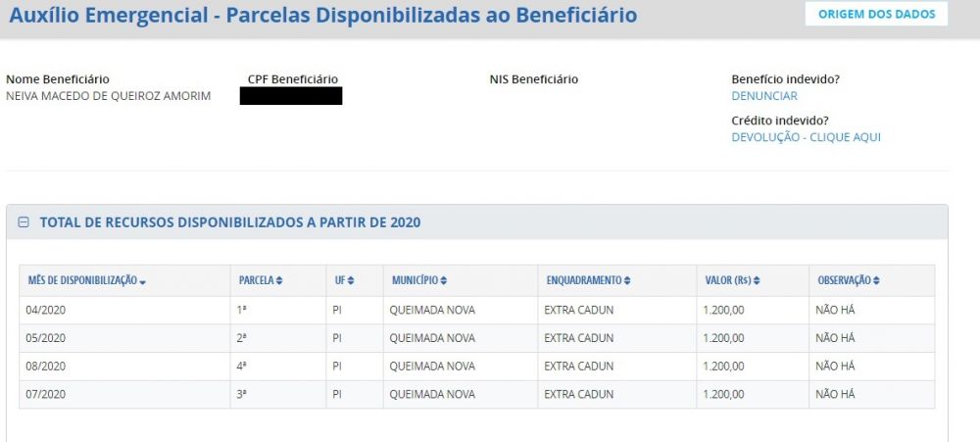This screenshot has height=442, width=980.
Task: Click the redacted CPF Beneficiário field
Action: click(x=291, y=96)
